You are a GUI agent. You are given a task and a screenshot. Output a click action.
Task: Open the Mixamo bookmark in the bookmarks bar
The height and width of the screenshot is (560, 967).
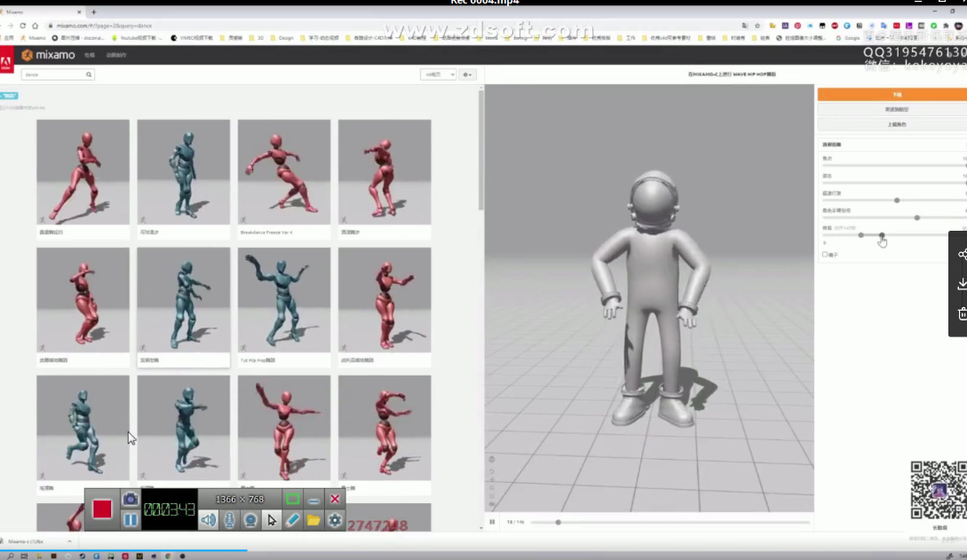click(x=33, y=38)
